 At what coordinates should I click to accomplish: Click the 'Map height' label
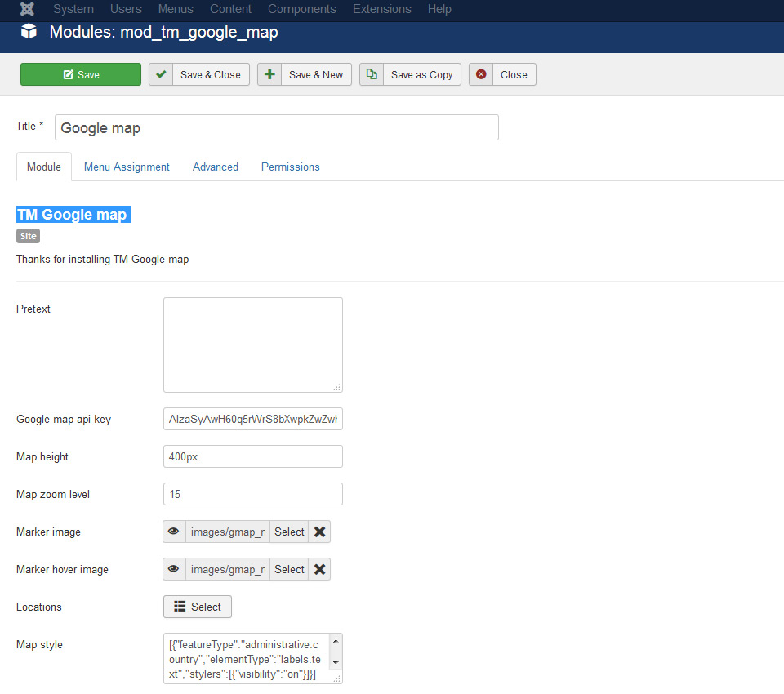tap(42, 456)
